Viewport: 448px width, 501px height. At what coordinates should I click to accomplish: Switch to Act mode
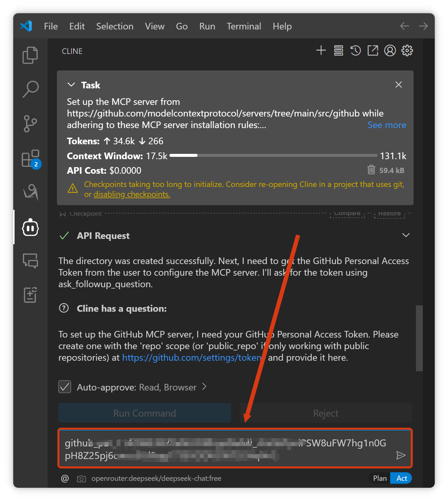(x=401, y=478)
